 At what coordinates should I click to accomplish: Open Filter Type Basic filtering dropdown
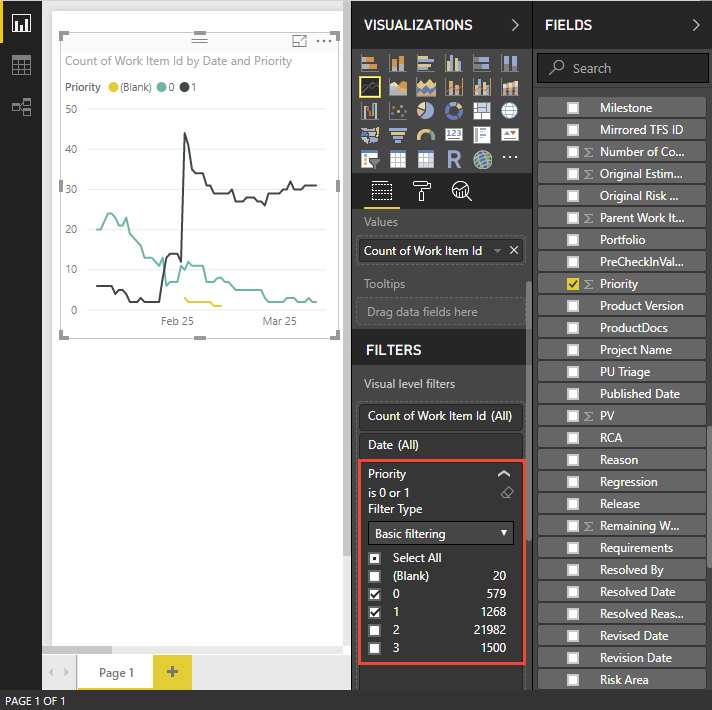tap(440, 533)
